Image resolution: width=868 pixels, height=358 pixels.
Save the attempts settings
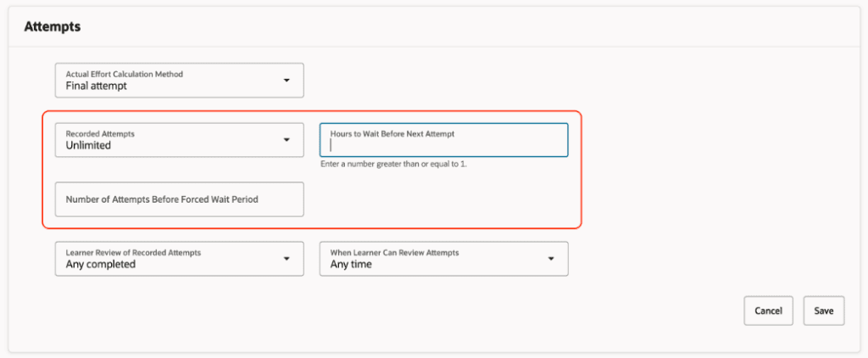click(824, 310)
